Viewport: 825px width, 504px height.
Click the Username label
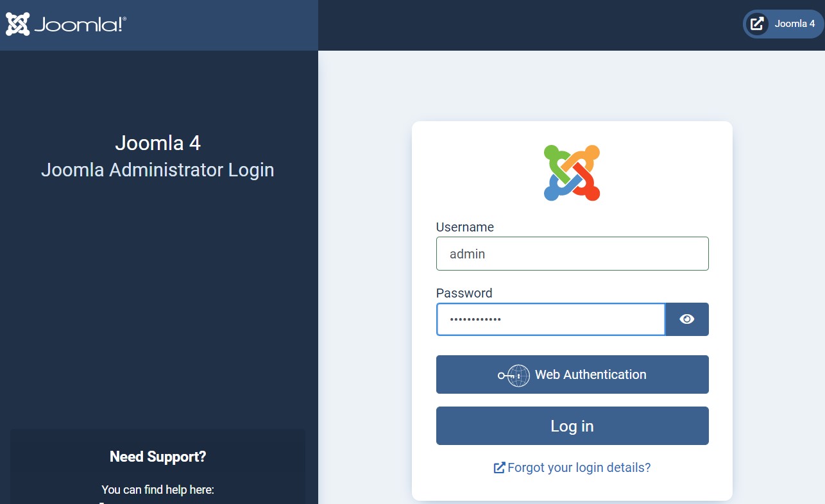point(465,227)
